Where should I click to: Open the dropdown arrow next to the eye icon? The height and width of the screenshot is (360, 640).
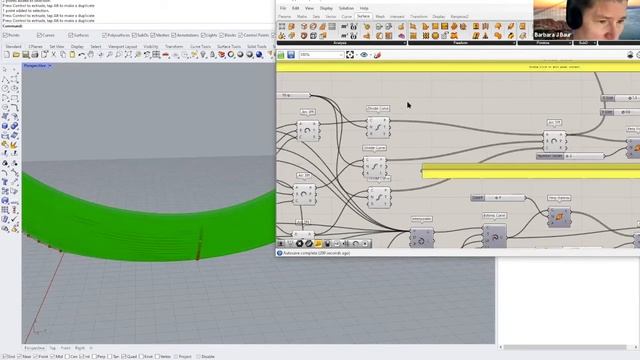tap(370, 55)
